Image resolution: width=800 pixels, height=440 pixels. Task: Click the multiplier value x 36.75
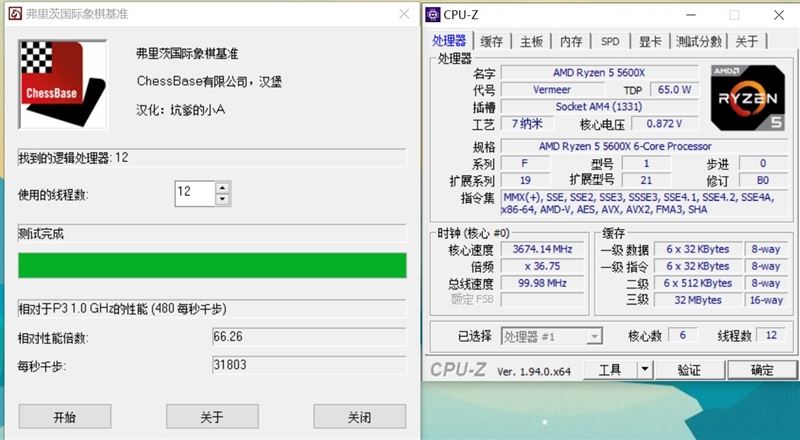click(542, 266)
